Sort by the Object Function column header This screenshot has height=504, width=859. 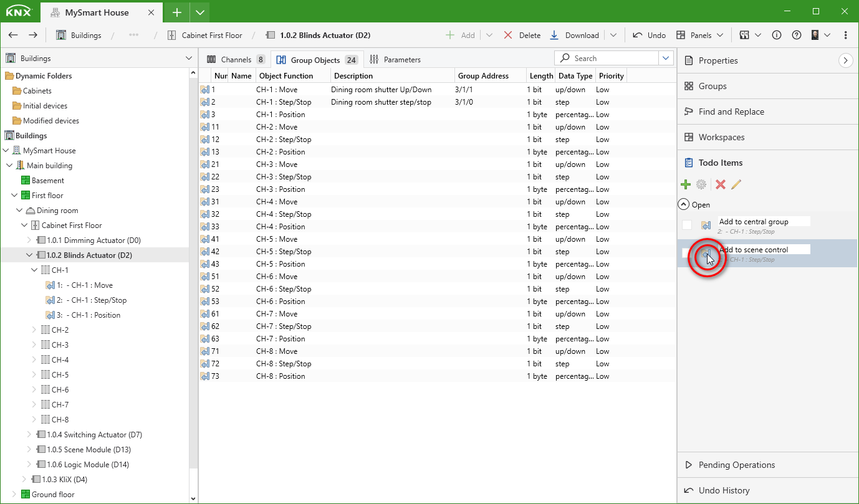pyautogui.click(x=293, y=76)
